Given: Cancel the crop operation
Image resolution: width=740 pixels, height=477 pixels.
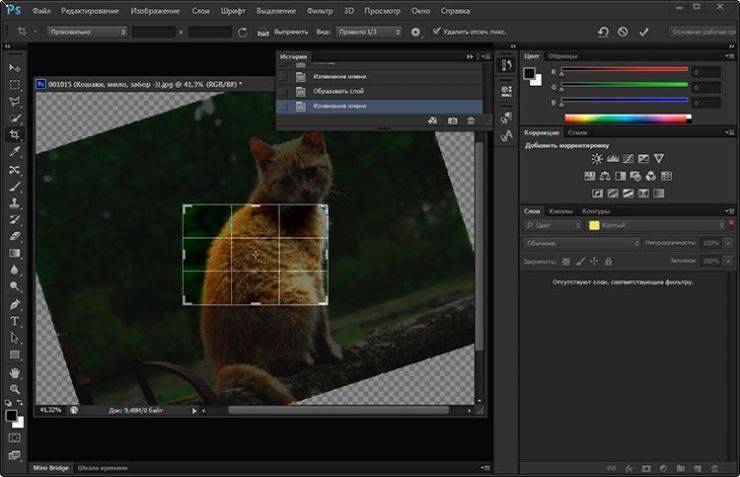Looking at the screenshot, I should pos(623,32).
